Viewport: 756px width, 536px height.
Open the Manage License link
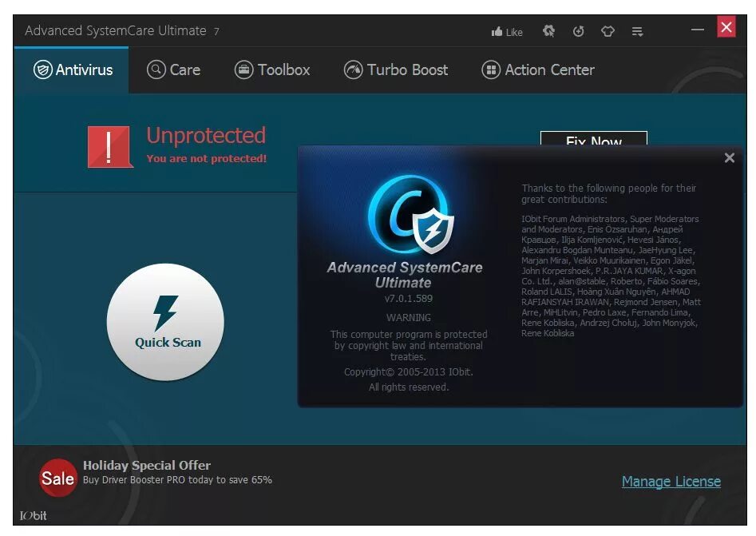click(x=671, y=482)
